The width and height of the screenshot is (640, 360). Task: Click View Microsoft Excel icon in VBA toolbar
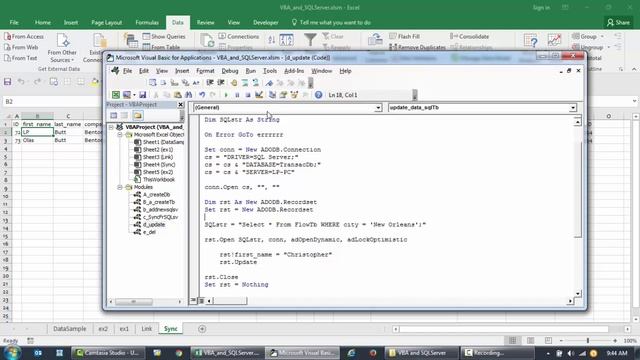(116, 95)
